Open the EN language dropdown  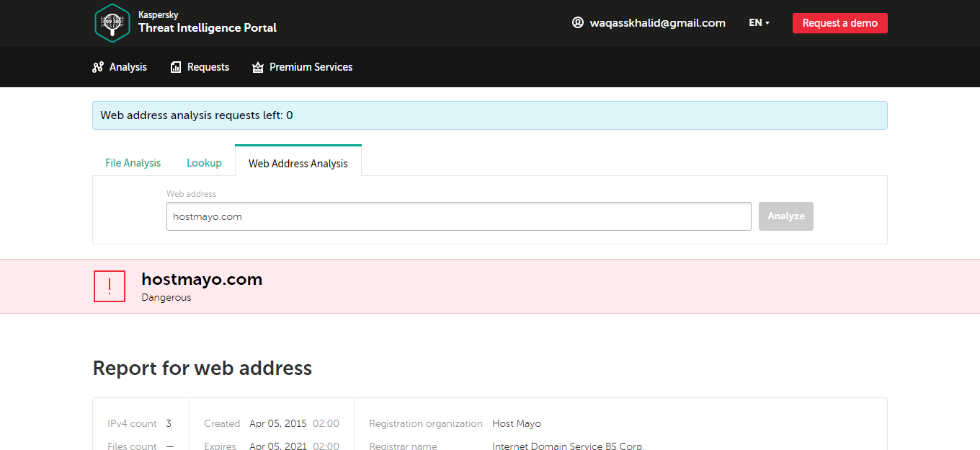pyautogui.click(x=759, y=23)
